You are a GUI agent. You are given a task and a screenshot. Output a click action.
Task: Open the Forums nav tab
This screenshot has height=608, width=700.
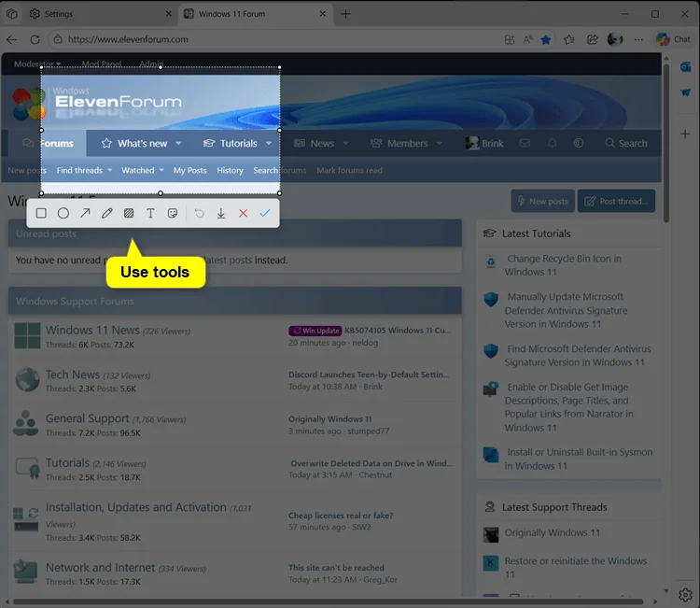pyautogui.click(x=48, y=144)
